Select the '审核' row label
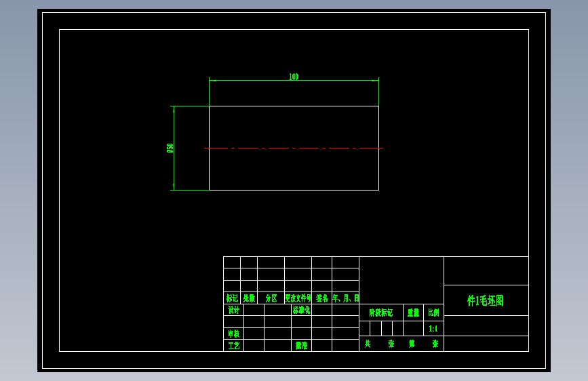 coord(233,334)
